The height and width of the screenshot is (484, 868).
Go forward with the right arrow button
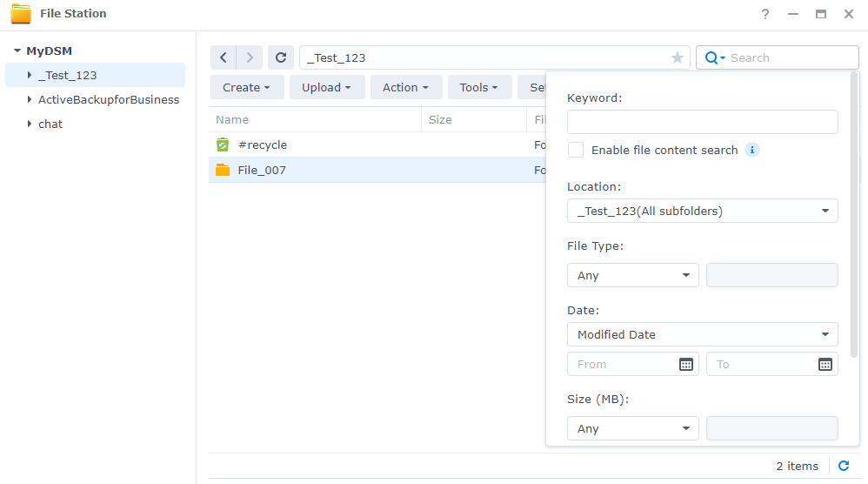click(250, 57)
